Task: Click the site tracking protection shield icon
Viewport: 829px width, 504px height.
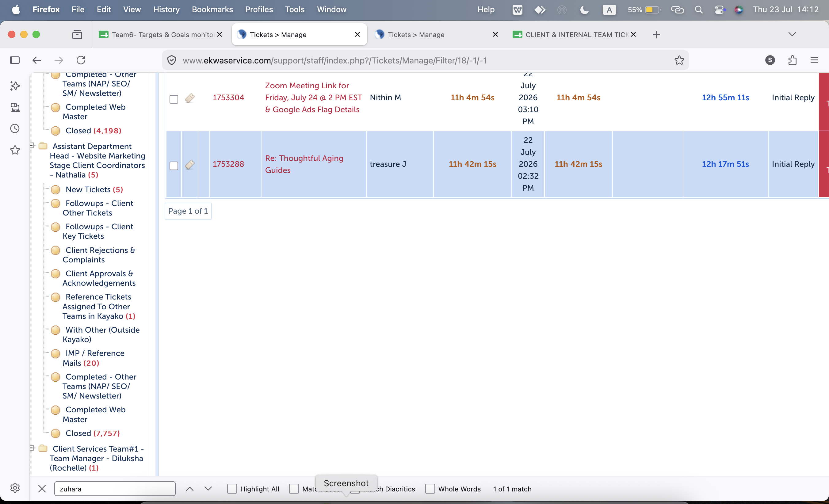Action: click(x=172, y=60)
